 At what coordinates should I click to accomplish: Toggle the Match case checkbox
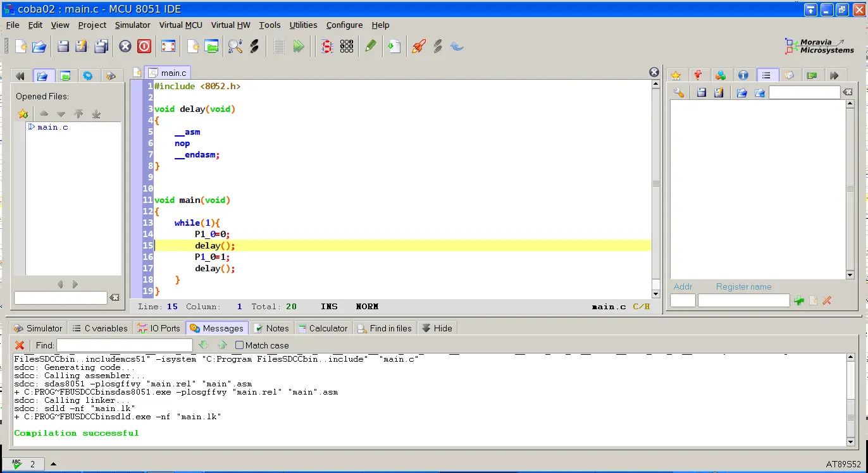pyautogui.click(x=239, y=345)
